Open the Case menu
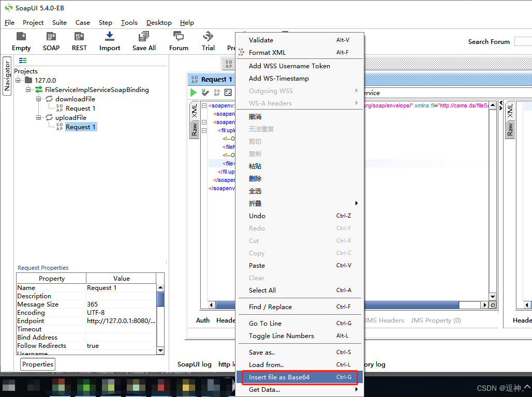This screenshot has height=397, width=532. click(x=82, y=22)
